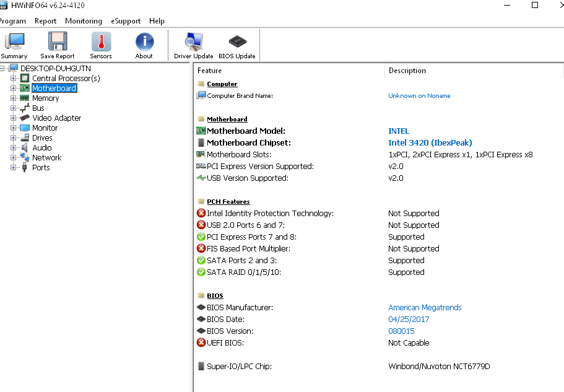
Task: Click the Drives icon in tree
Action: click(x=25, y=137)
